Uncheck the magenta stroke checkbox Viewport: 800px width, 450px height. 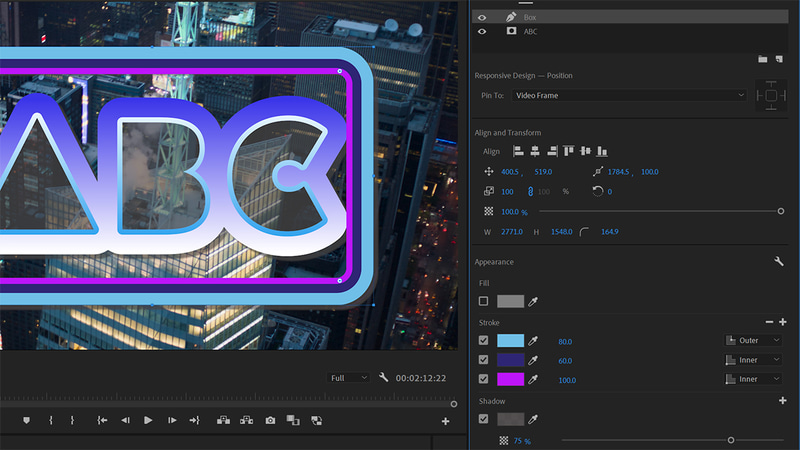point(484,379)
